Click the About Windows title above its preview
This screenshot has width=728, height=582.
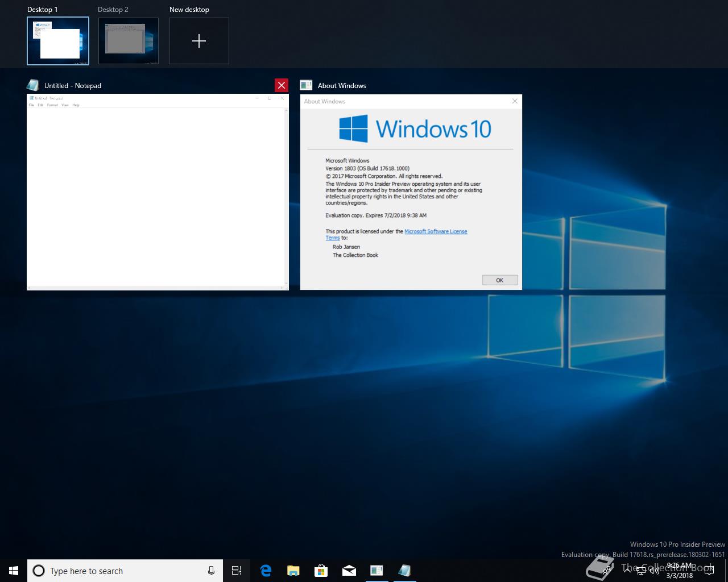point(342,86)
